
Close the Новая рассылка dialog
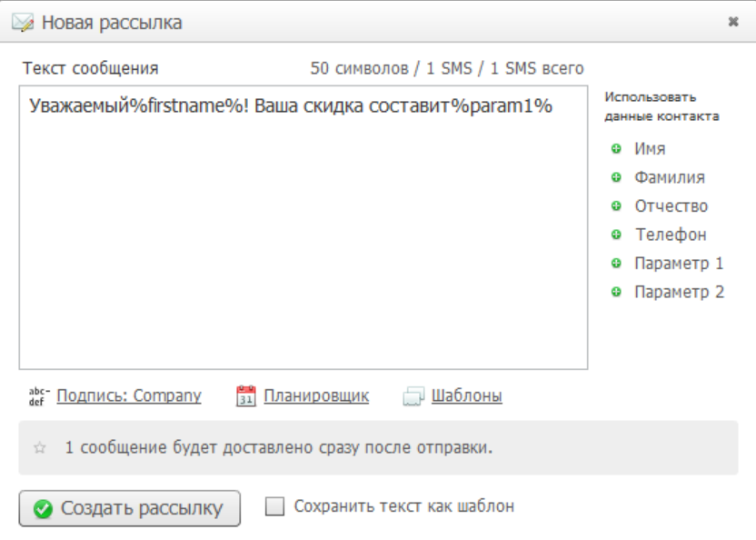tap(732, 23)
